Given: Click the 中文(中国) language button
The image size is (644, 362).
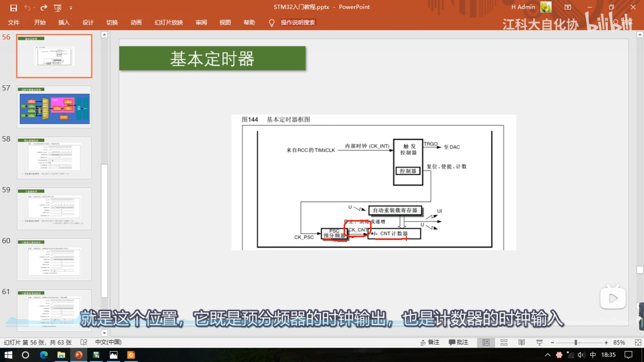Looking at the screenshot, I should [108, 342].
